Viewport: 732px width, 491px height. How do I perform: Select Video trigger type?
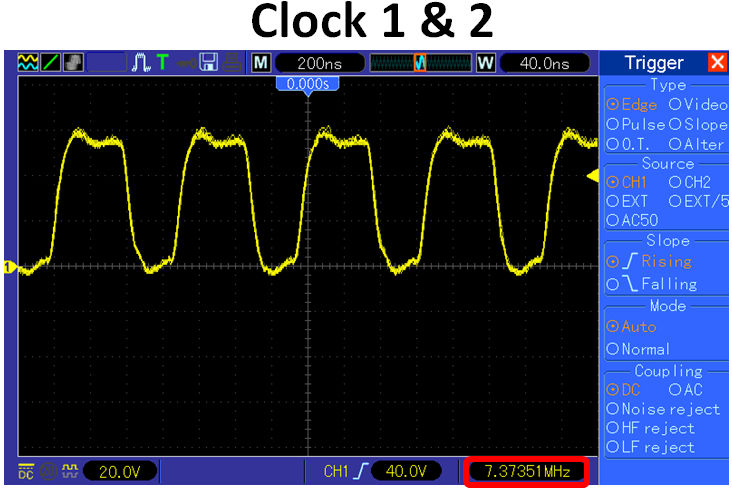click(x=698, y=105)
